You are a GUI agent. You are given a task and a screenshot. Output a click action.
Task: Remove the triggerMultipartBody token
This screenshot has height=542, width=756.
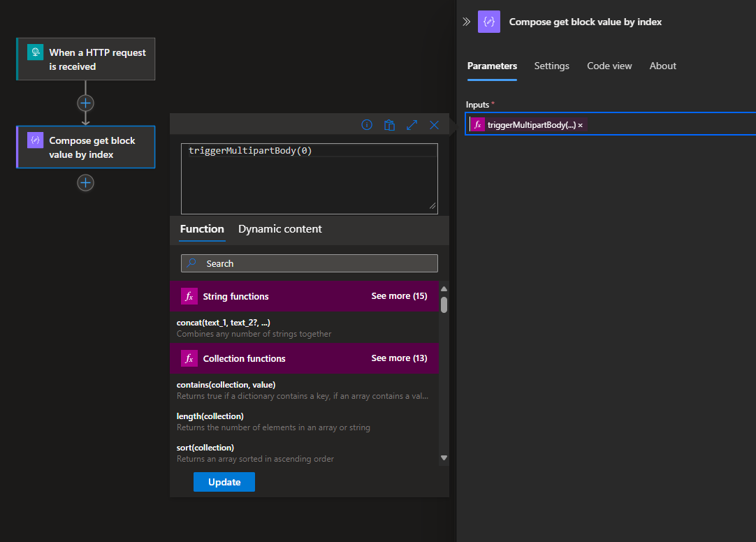[x=581, y=125]
